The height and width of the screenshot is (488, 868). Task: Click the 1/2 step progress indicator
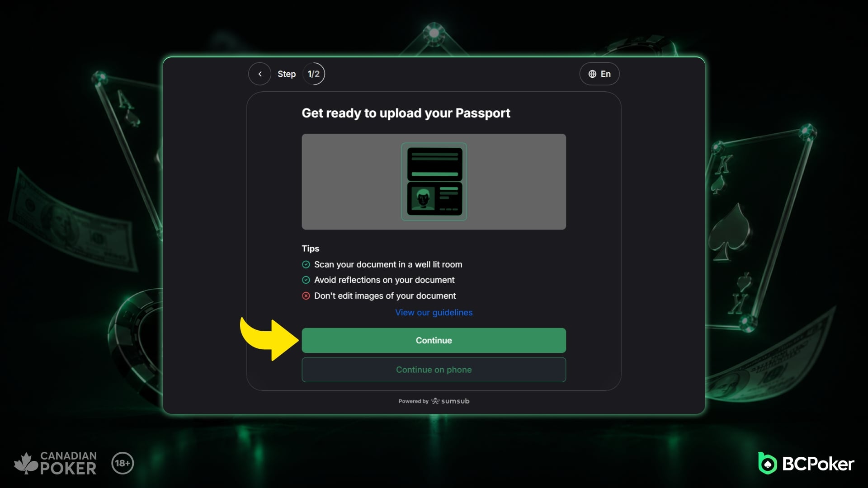314,74
